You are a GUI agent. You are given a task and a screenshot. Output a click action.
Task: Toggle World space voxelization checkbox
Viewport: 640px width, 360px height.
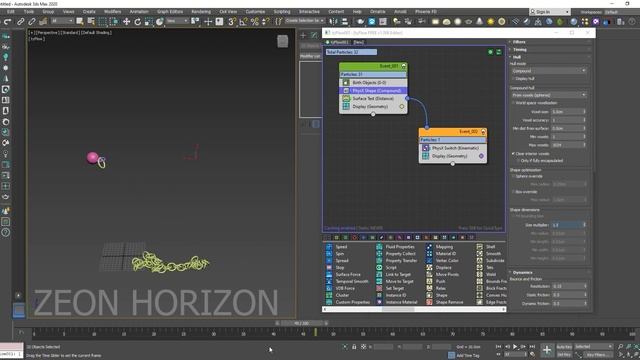[514, 103]
